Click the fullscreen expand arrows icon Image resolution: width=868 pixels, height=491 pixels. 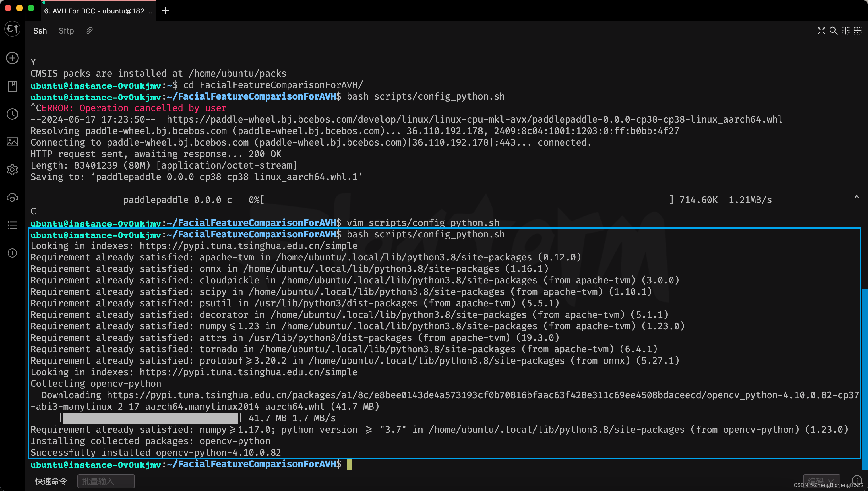pyautogui.click(x=821, y=31)
